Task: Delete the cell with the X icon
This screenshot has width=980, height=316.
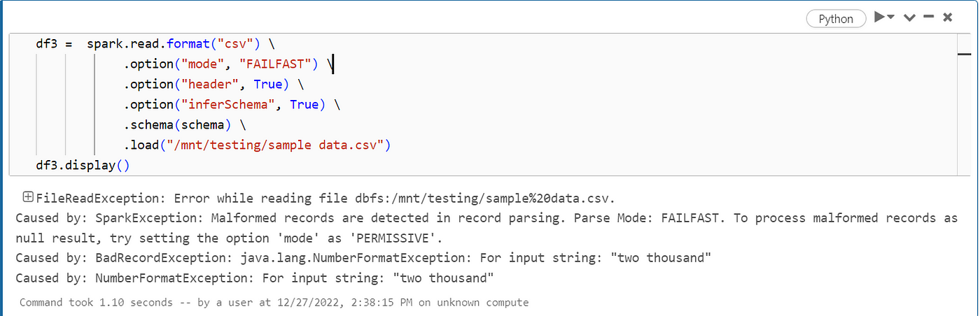Action: point(947,17)
